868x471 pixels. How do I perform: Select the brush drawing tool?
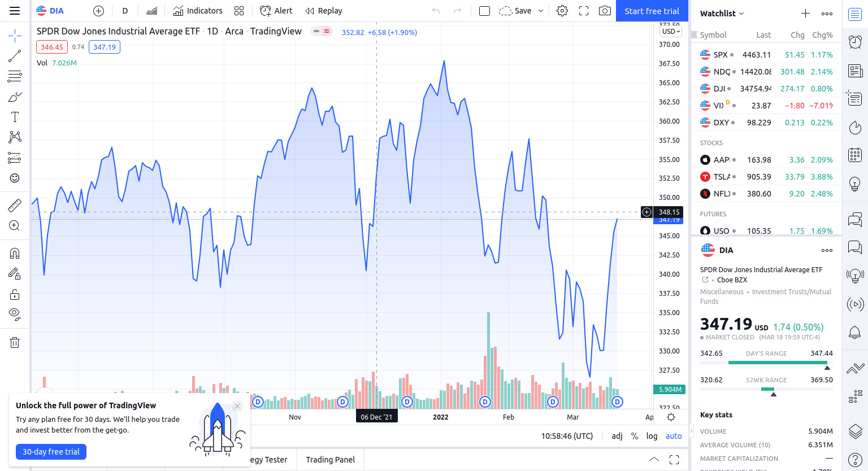(x=15, y=97)
